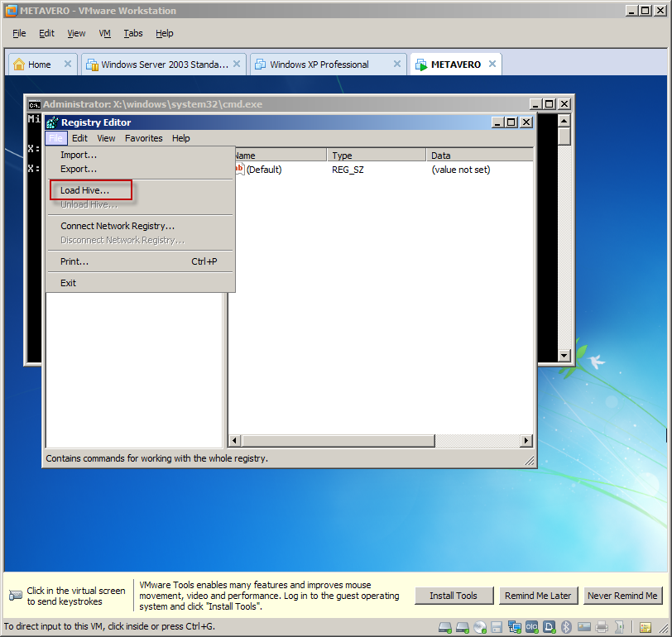Screen dimensions: 672x637
Task: Click the floppy drive status icon
Action: tap(497, 627)
